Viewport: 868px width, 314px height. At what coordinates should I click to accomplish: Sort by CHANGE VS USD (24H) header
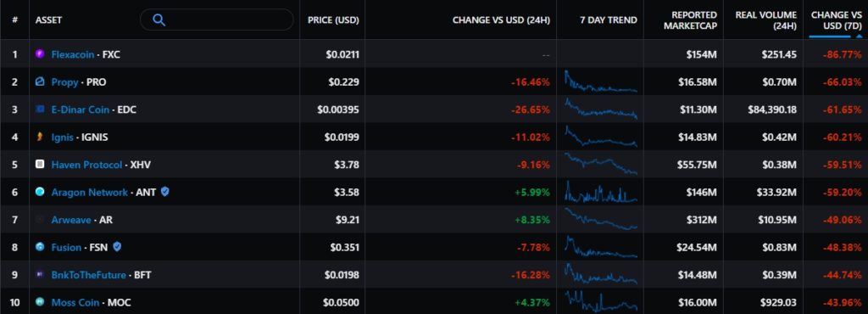point(501,20)
